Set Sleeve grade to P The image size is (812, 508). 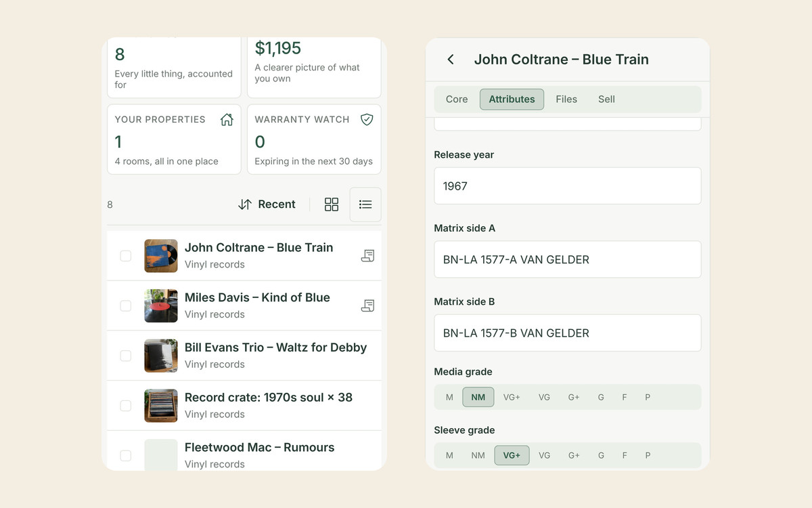tap(648, 455)
